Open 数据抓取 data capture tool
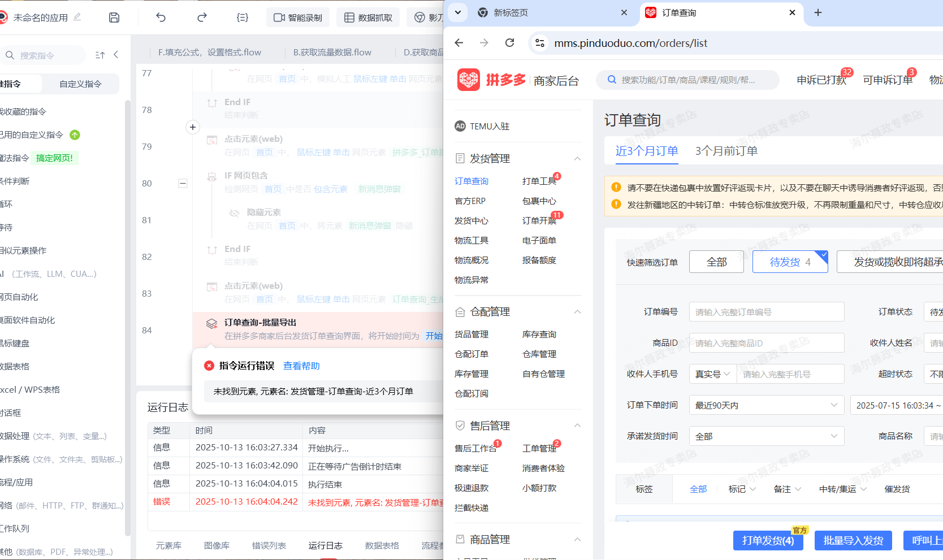Image resolution: width=943 pixels, height=560 pixels. tap(368, 18)
